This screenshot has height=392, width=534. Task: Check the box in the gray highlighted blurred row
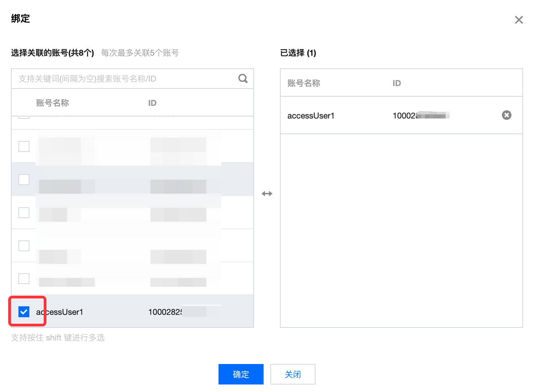tap(24, 180)
